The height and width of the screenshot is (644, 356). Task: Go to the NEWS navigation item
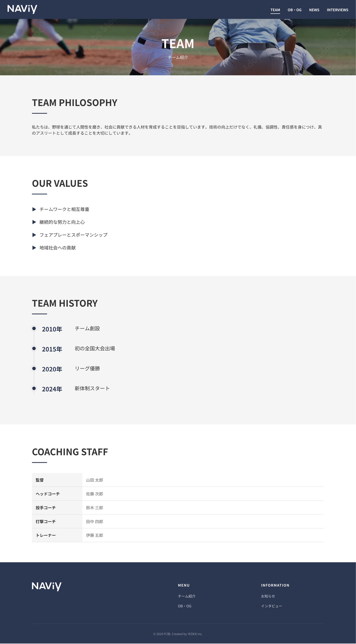pyautogui.click(x=314, y=10)
